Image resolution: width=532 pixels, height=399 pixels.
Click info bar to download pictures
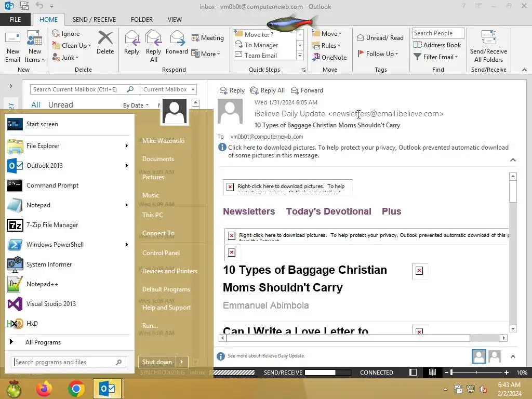(363, 151)
